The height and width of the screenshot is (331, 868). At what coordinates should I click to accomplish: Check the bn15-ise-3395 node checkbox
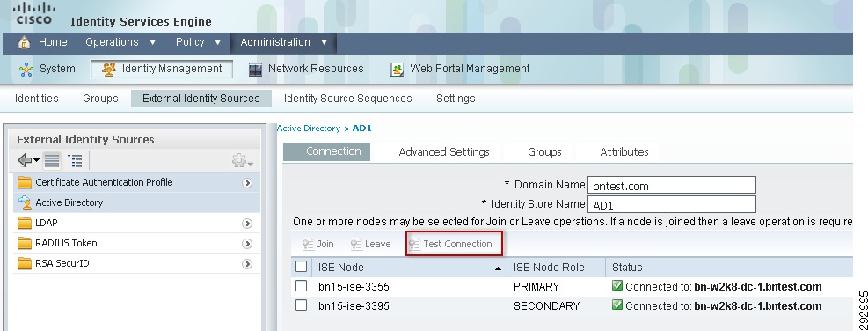click(301, 305)
